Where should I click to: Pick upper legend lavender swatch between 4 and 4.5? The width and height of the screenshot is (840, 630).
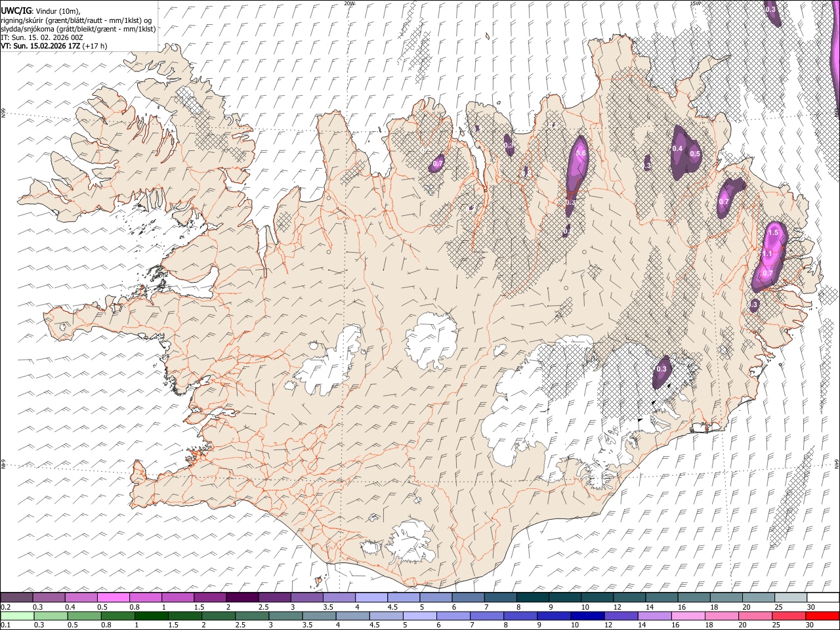click(371, 598)
